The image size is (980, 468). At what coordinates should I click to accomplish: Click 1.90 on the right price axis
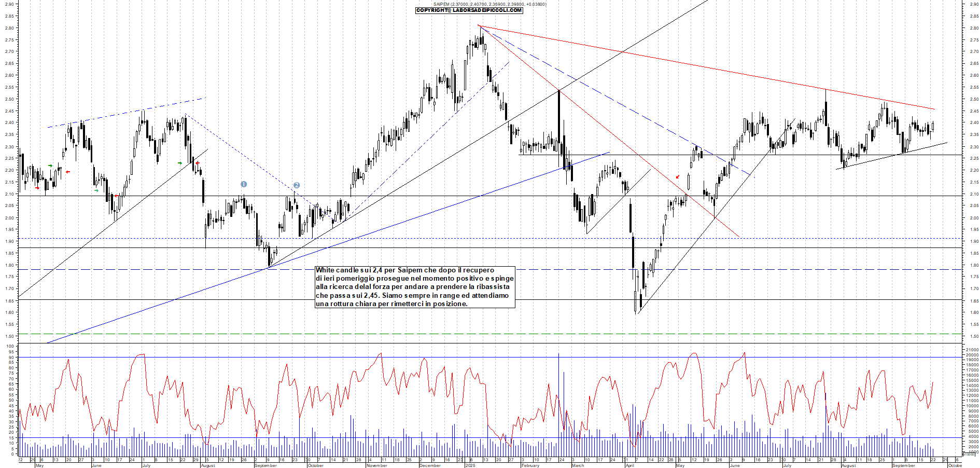(974, 241)
